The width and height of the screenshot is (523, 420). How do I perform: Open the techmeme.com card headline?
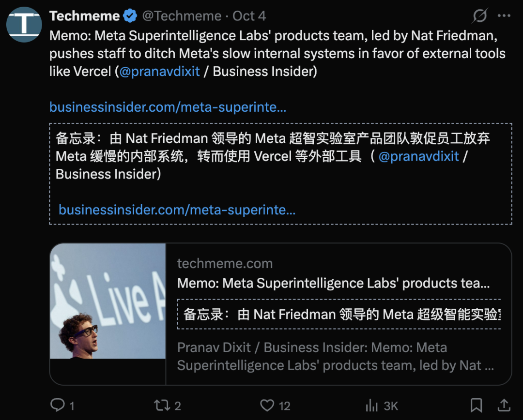click(x=333, y=283)
